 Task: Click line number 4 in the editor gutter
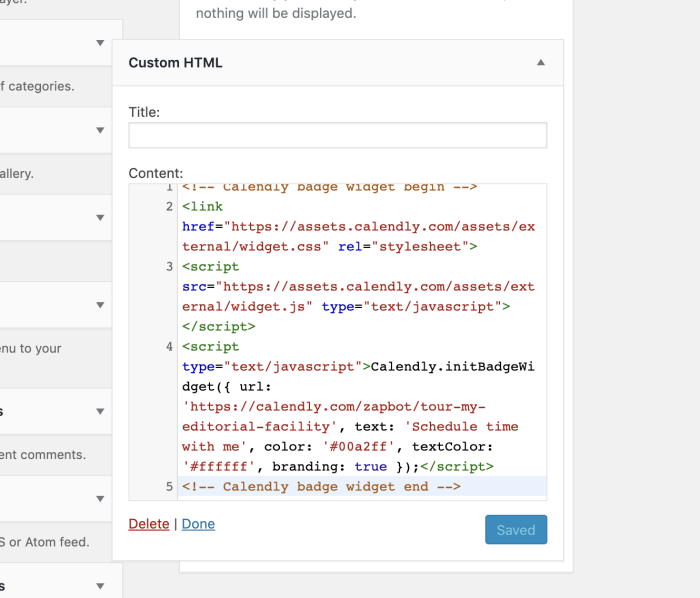coord(169,347)
